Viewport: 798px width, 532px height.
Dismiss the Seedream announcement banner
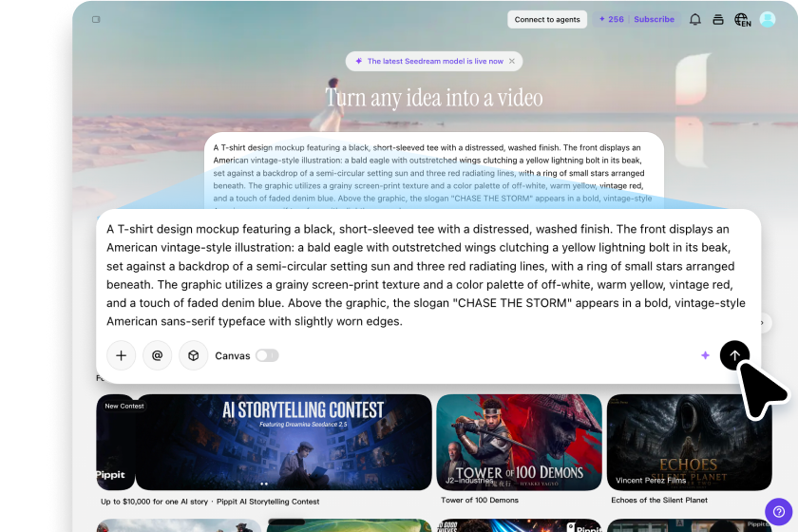[x=512, y=61]
